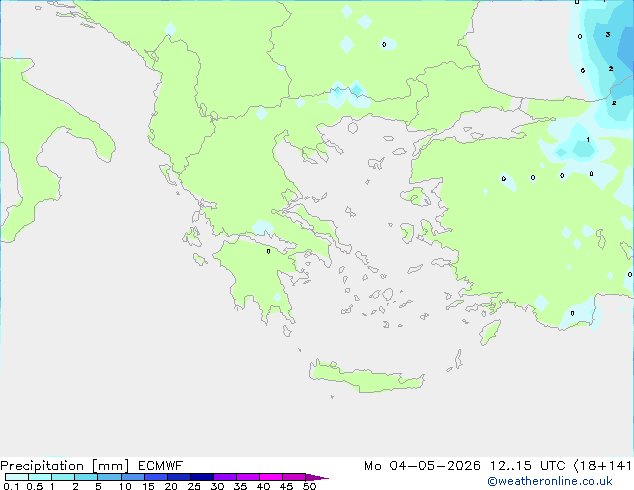Click the "(18+141" forecast run text

pos(603,466)
